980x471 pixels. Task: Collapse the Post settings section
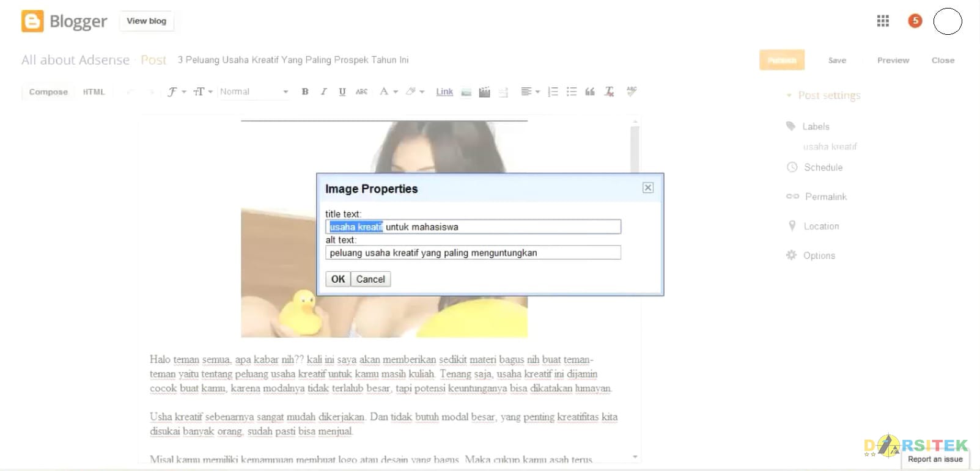(x=823, y=95)
